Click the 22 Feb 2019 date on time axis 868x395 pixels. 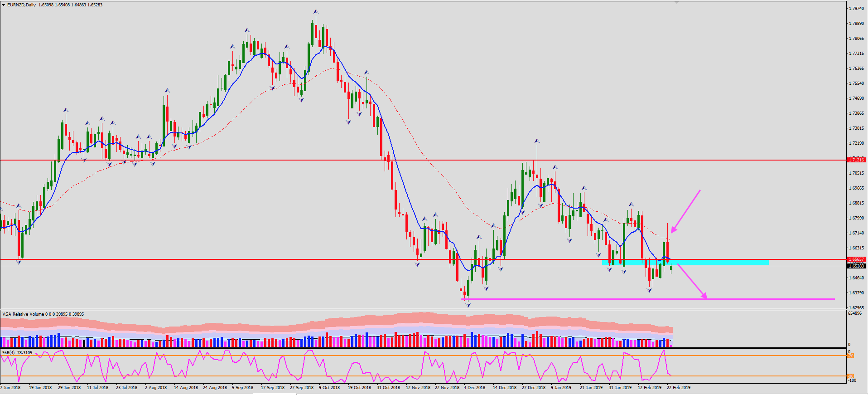[x=679, y=387]
